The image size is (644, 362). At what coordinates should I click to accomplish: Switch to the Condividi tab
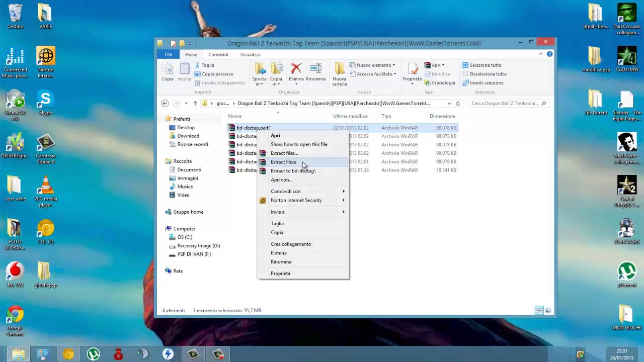click(x=218, y=55)
